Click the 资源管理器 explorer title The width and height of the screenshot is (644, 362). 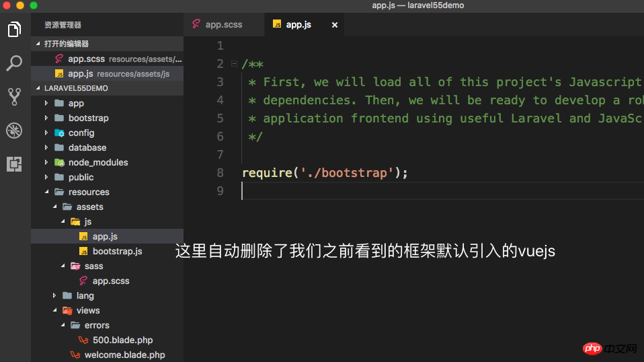tap(63, 25)
